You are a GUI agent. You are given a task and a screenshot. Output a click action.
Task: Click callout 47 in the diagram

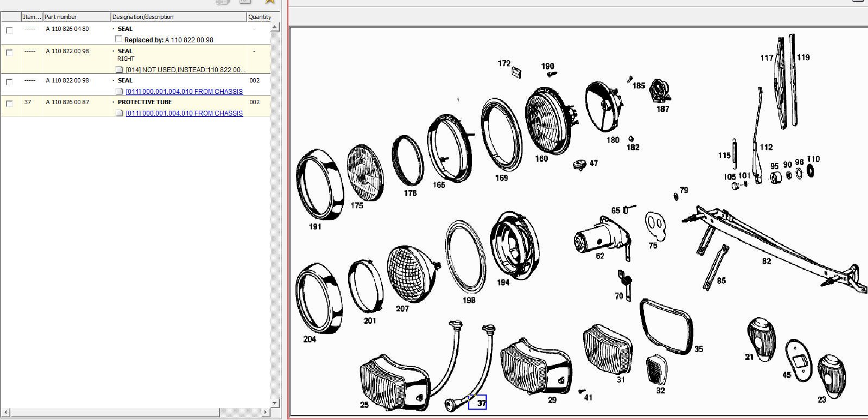594,163
